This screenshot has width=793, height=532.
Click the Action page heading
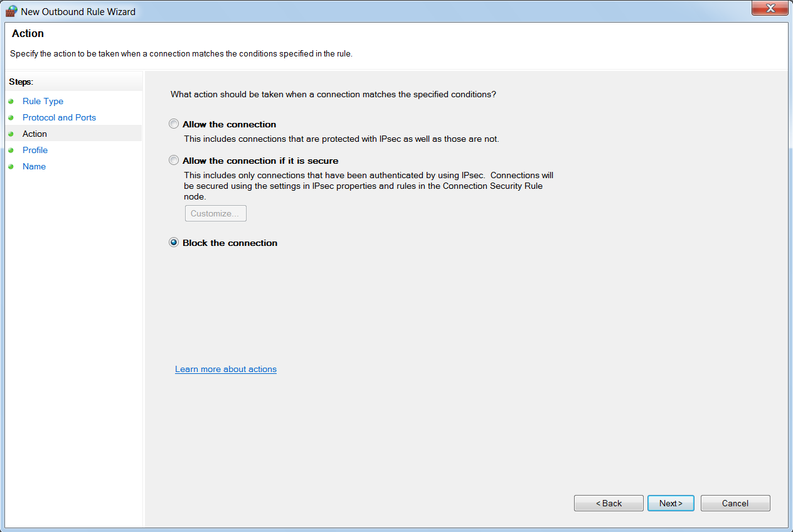click(28, 33)
